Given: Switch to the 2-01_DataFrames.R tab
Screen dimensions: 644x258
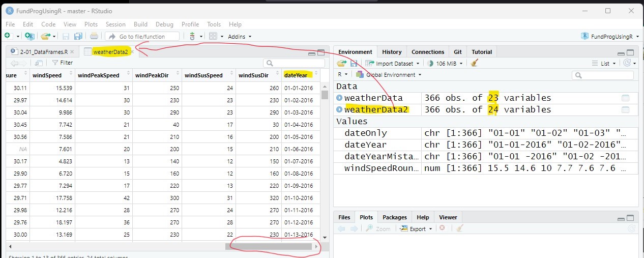Looking at the screenshot, I should pos(43,52).
